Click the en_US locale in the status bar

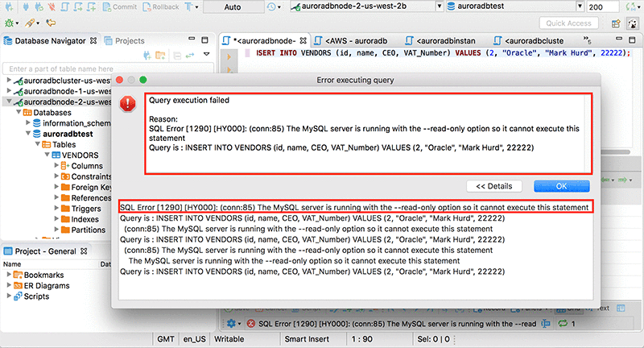pos(194,339)
